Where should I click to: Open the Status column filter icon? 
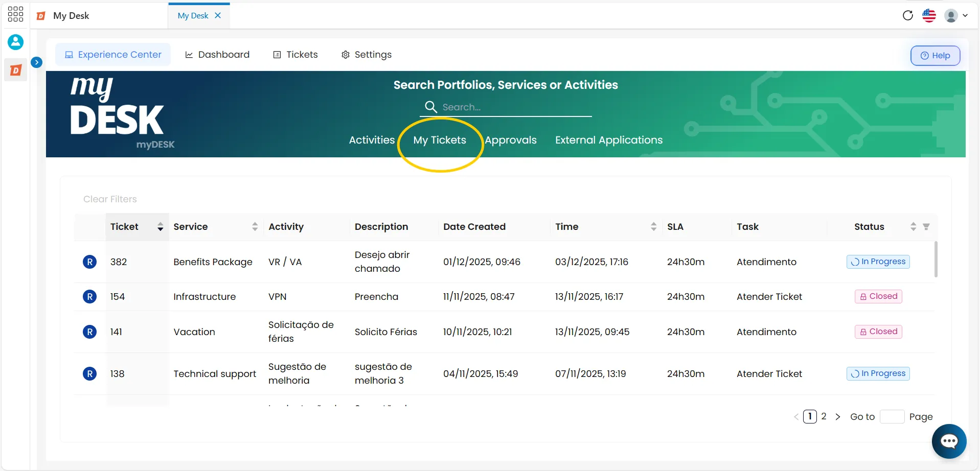(926, 227)
